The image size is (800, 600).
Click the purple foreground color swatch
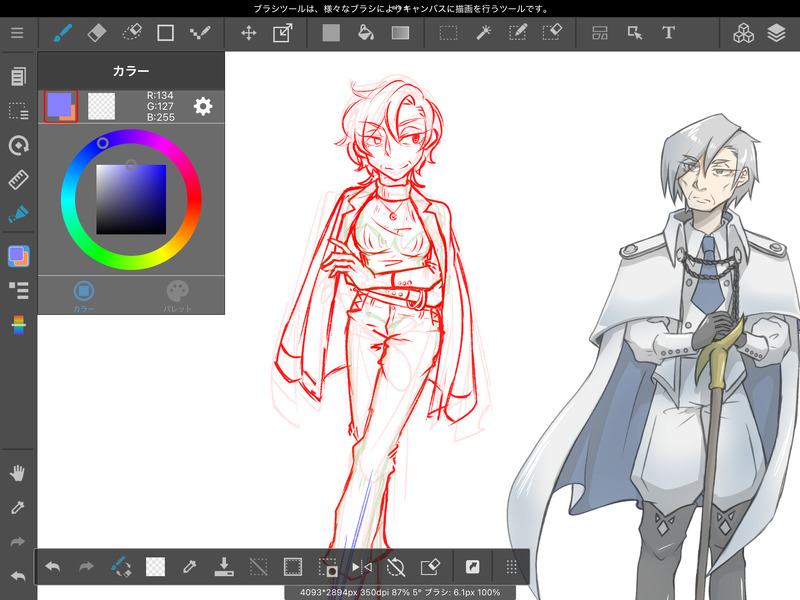(59, 104)
